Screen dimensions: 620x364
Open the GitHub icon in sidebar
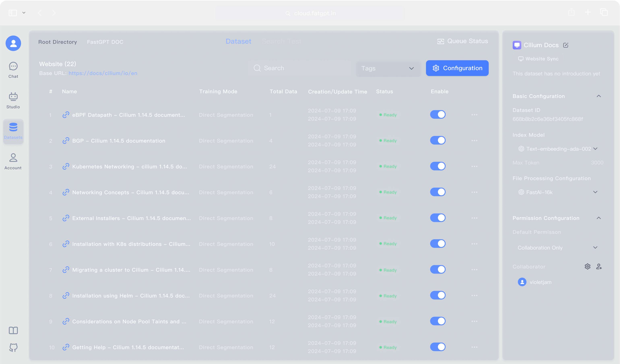coord(13,347)
